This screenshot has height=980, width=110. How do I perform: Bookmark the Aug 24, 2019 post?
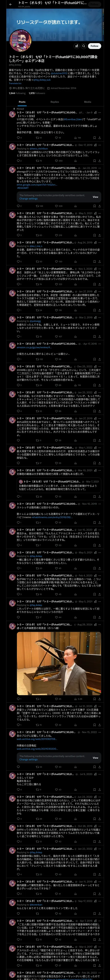[95, 261]
